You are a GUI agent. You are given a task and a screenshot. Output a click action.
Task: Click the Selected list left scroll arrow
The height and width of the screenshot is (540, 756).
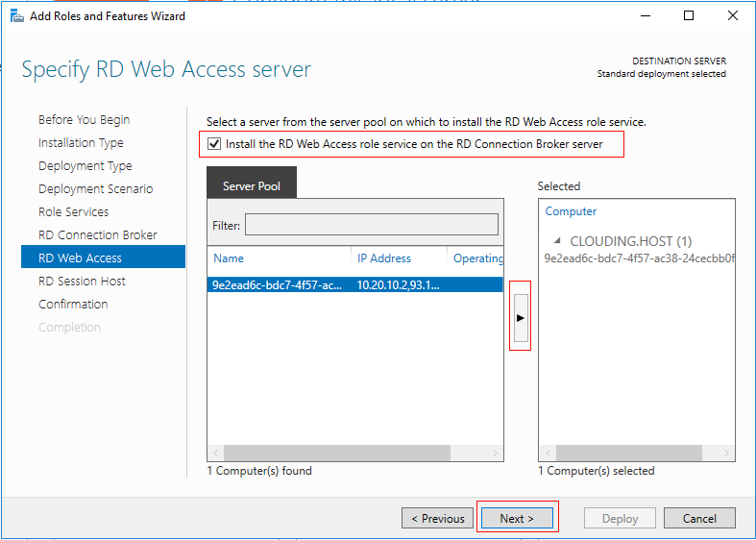[548, 453]
